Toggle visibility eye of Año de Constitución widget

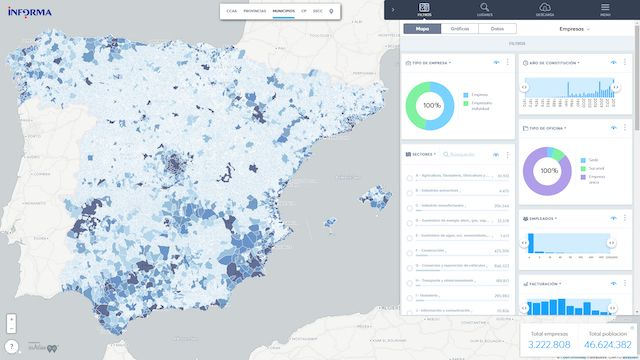coord(613,62)
